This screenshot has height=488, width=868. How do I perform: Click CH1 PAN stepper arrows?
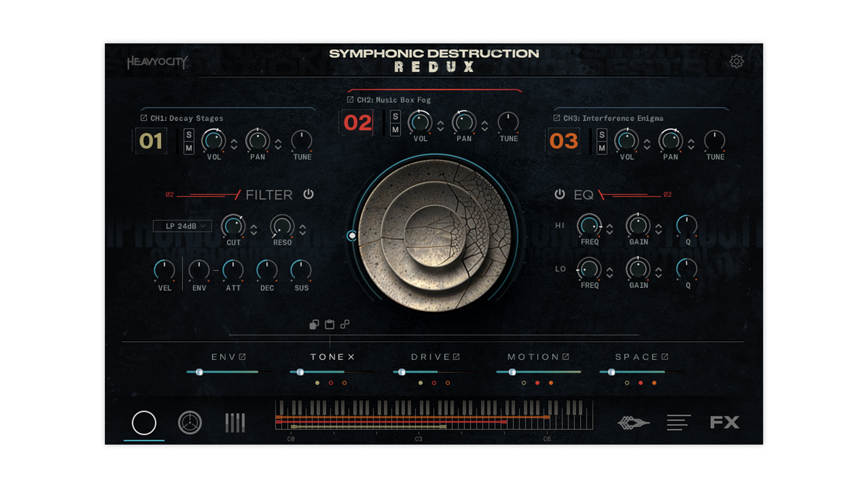[278, 143]
